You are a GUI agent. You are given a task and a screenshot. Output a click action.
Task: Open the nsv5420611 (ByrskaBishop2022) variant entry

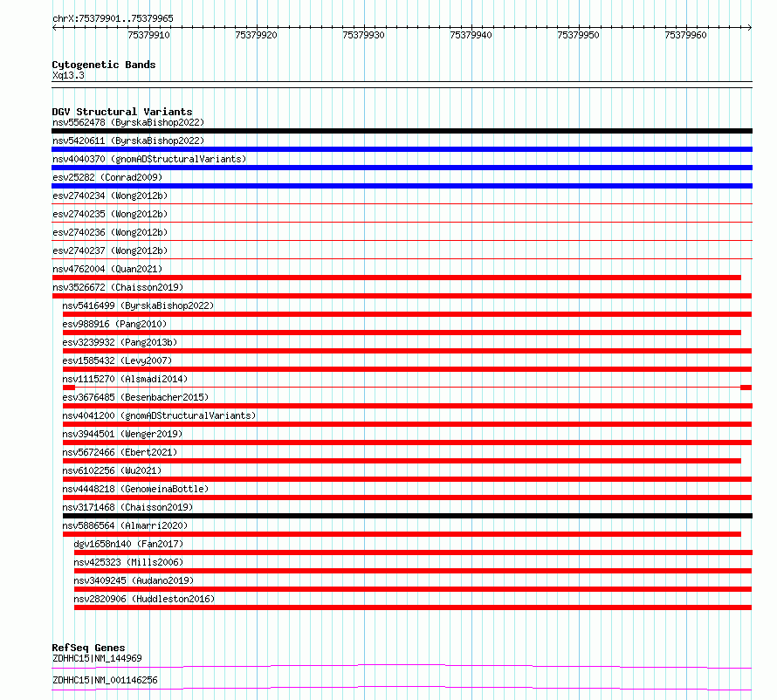click(x=128, y=141)
